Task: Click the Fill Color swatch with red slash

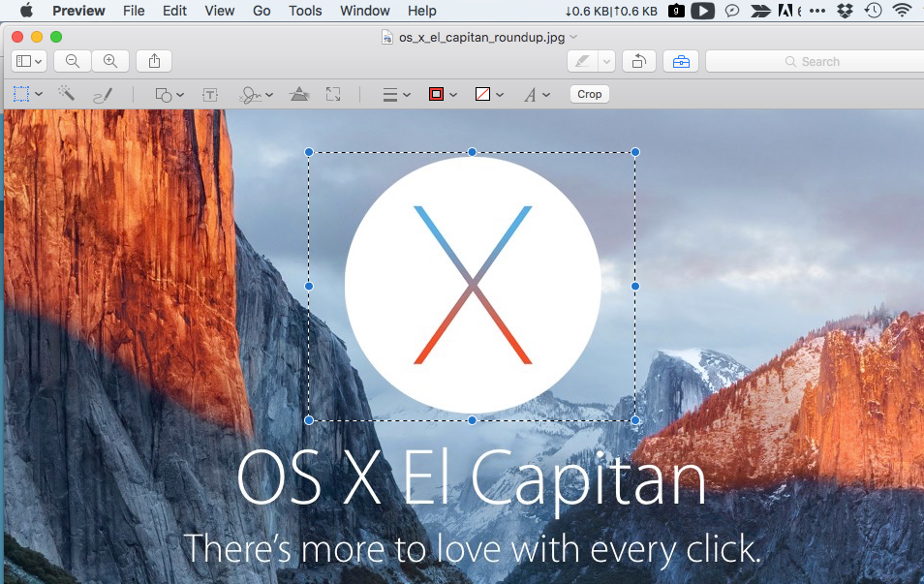Action: [482, 94]
